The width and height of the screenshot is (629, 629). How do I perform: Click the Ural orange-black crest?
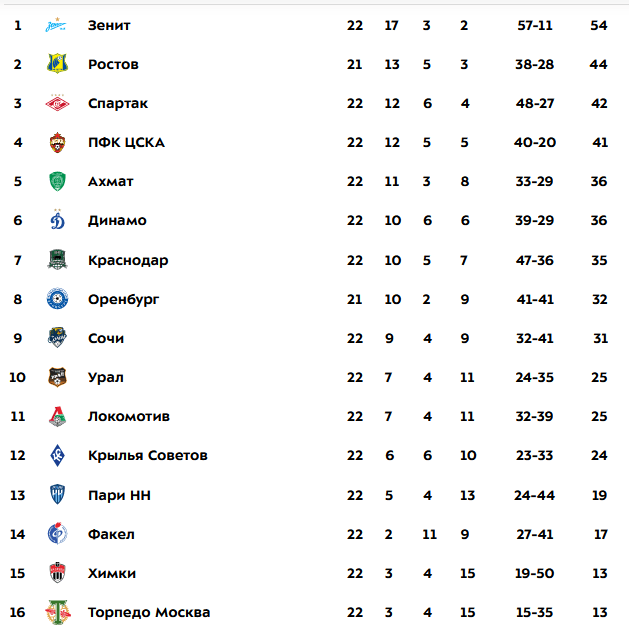coord(57,377)
